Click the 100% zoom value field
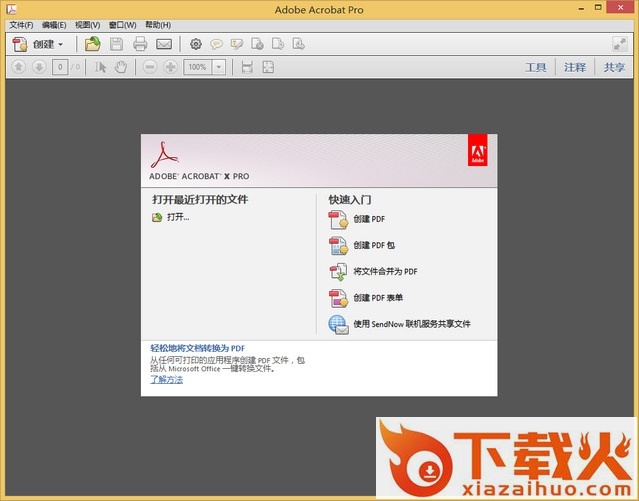Screen dimensions: 639x501 pyautogui.click(x=198, y=67)
